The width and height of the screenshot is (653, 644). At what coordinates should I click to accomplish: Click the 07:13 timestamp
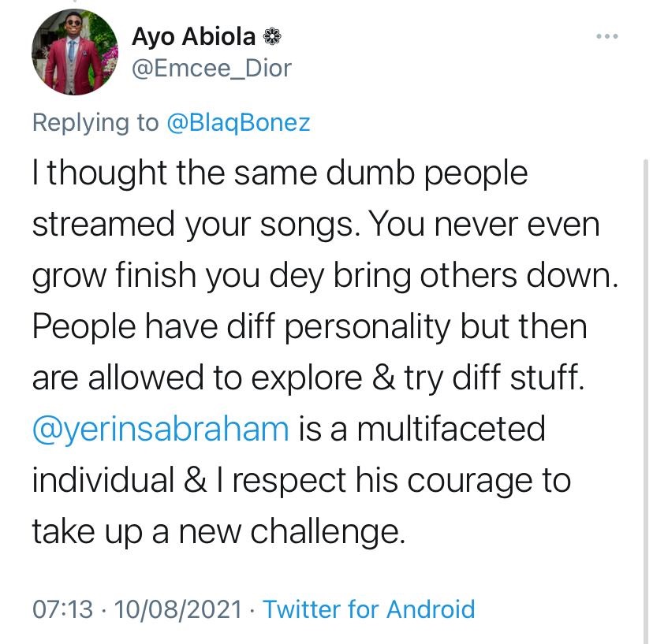[x=62, y=609]
